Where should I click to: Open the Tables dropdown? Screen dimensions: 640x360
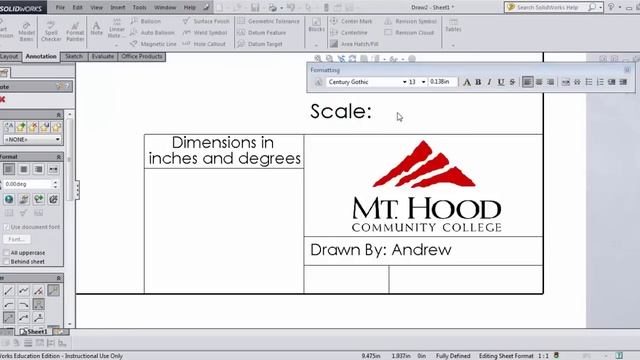(453, 45)
